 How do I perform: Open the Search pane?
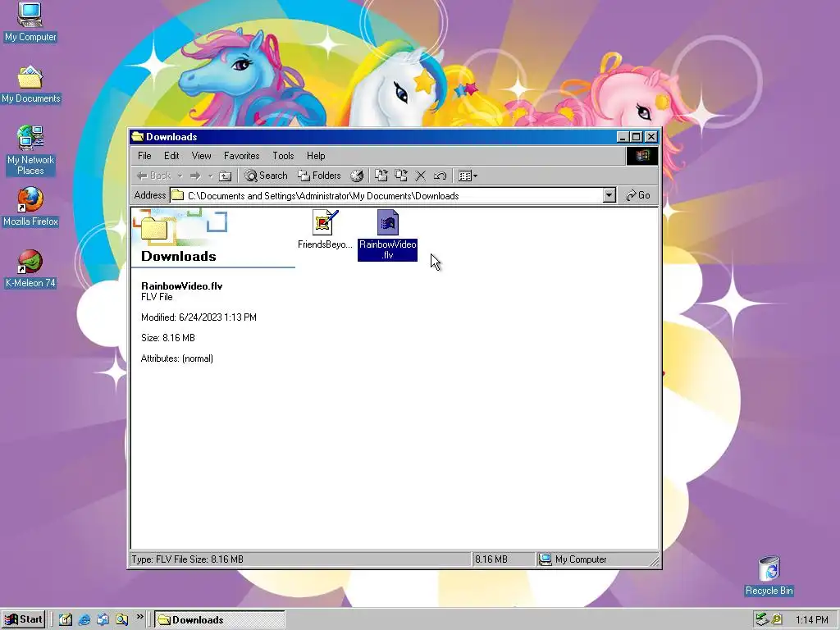tap(267, 176)
